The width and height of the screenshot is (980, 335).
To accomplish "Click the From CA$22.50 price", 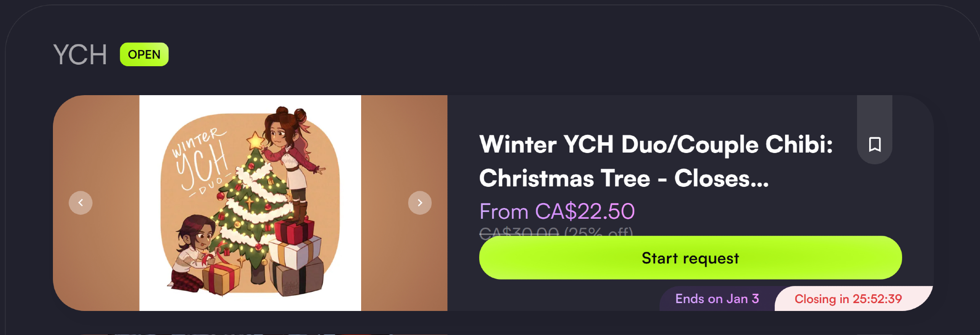I will click(x=557, y=211).
